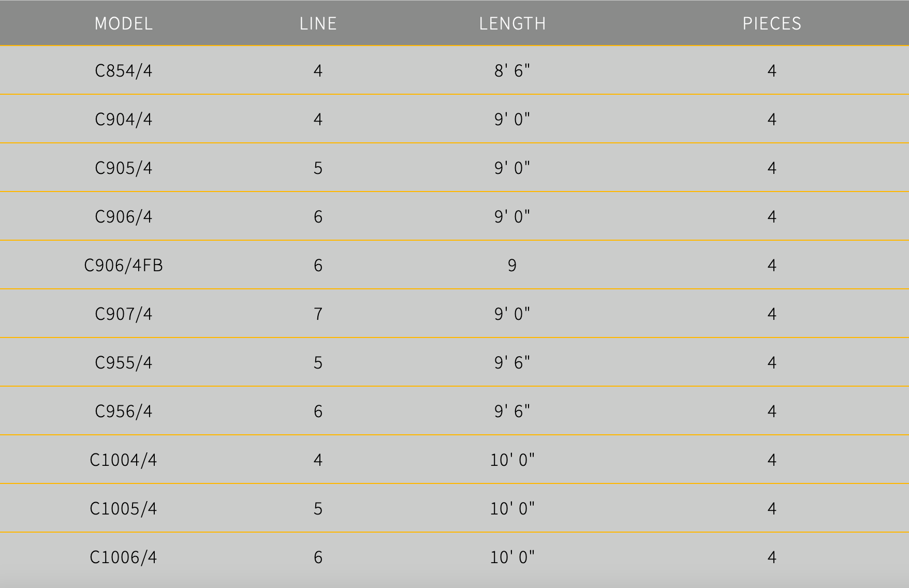Image resolution: width=909 pixels, height=588 pixels.
Task: Click model name C1004/4
Action: (124, 460)
